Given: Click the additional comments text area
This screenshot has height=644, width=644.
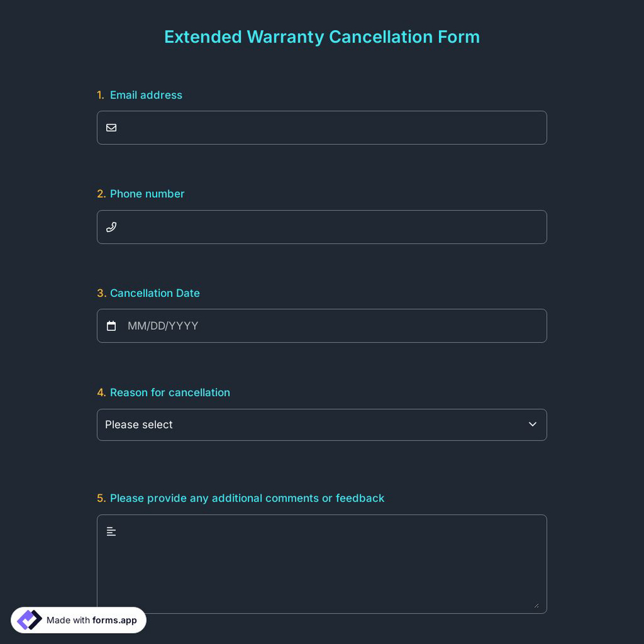Looking at the screenshot, I should pyautogui.click(x=322, y=563).
